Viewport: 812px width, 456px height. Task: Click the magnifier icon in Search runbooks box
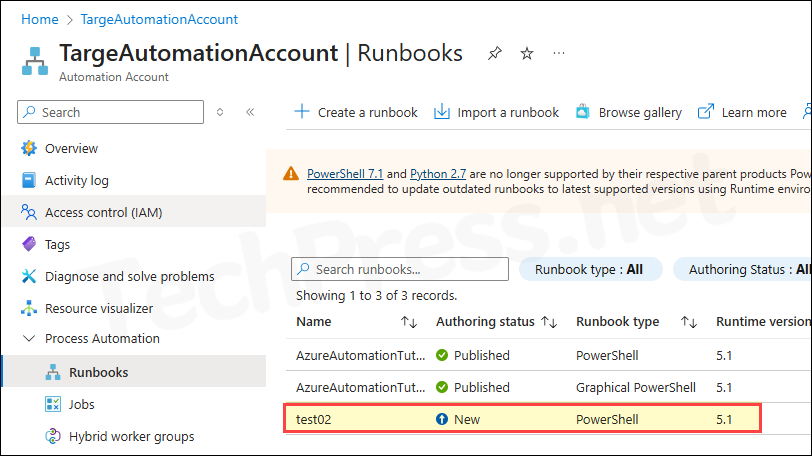303,269
